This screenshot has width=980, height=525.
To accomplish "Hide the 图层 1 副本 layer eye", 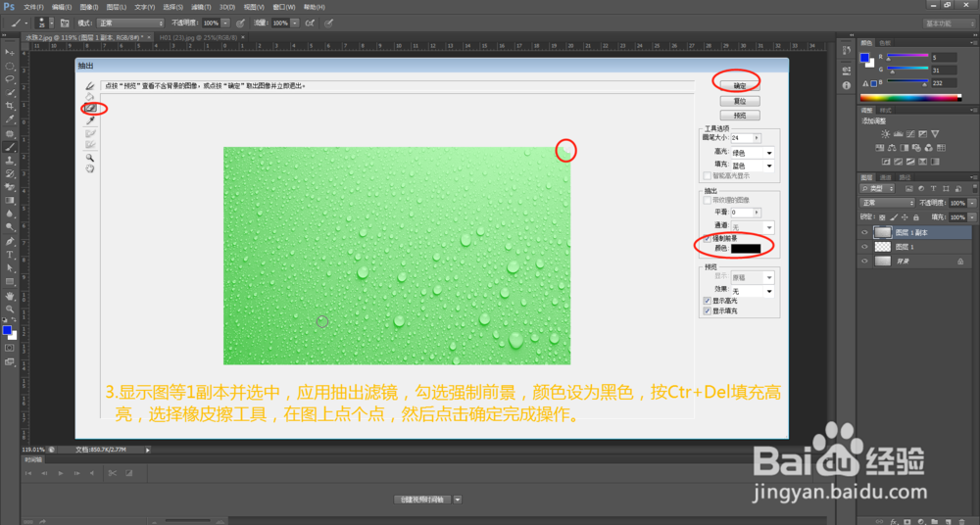I will click(865, 232).
